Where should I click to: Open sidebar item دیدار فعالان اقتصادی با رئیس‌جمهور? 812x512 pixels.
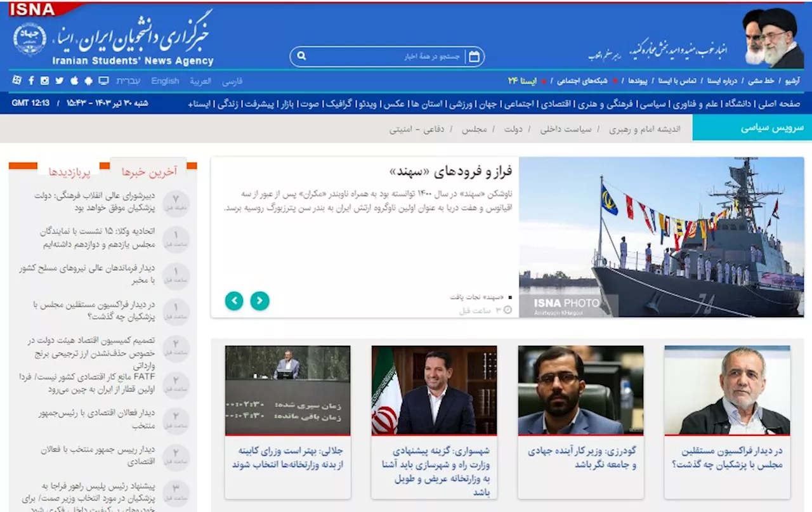click(x=95, y=419)
